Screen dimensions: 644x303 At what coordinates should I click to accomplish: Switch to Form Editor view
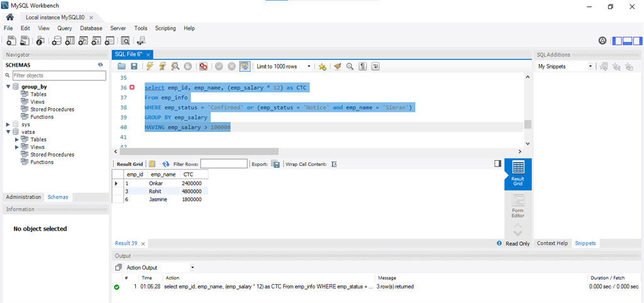tap(518, 206)
